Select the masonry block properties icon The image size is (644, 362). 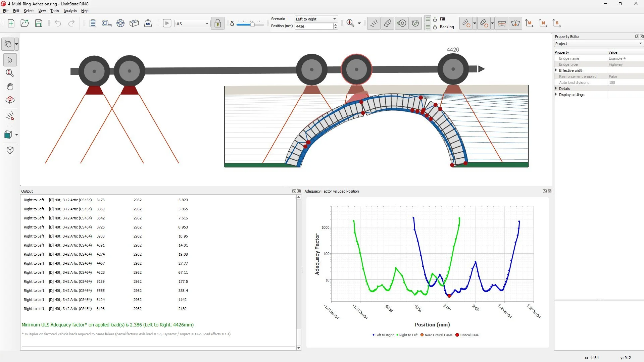click(134, 23)
